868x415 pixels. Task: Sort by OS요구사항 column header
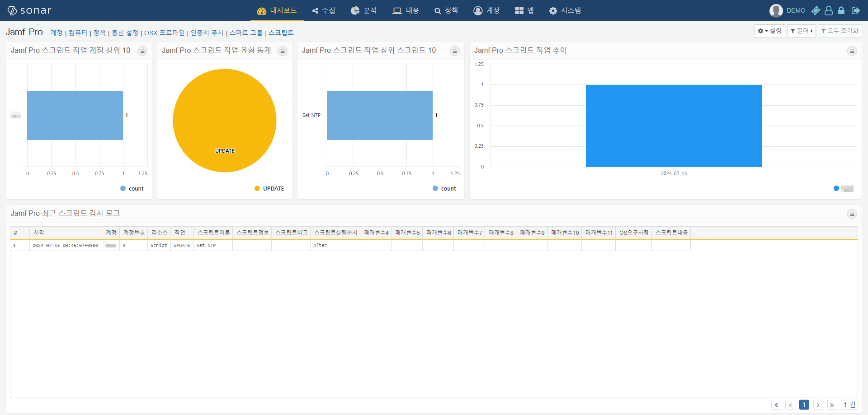tap(634, 233)
